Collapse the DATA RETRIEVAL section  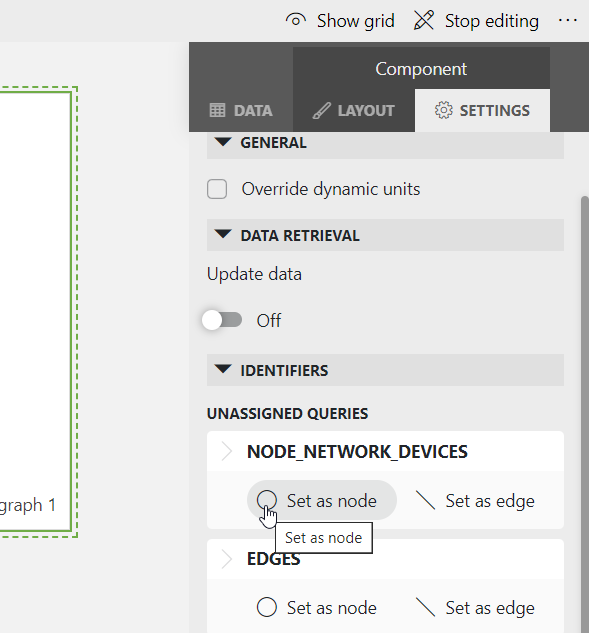pyautogui.click(x=385, y=235)
